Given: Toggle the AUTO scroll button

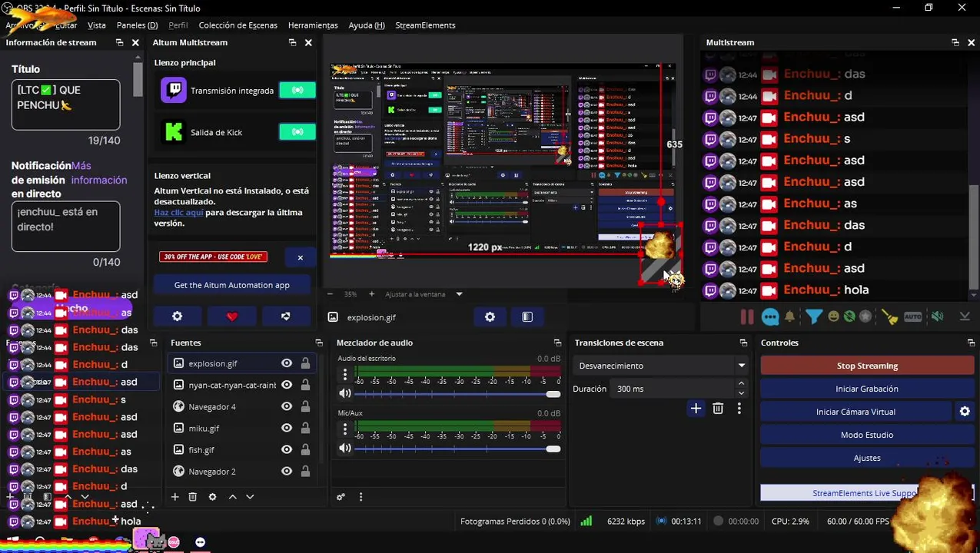Looking at the screenshot, I should (913, 316).
